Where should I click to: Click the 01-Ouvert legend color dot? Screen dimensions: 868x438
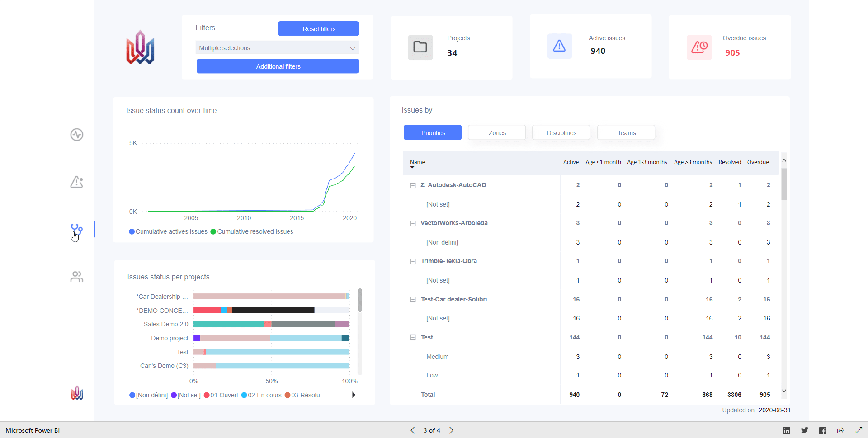click(x=207, y=395)
